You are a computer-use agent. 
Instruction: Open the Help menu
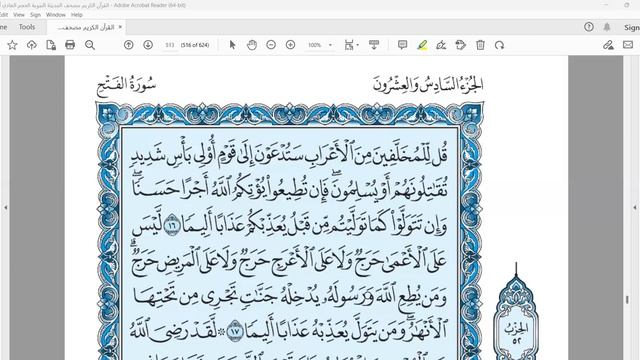(77, 15)
